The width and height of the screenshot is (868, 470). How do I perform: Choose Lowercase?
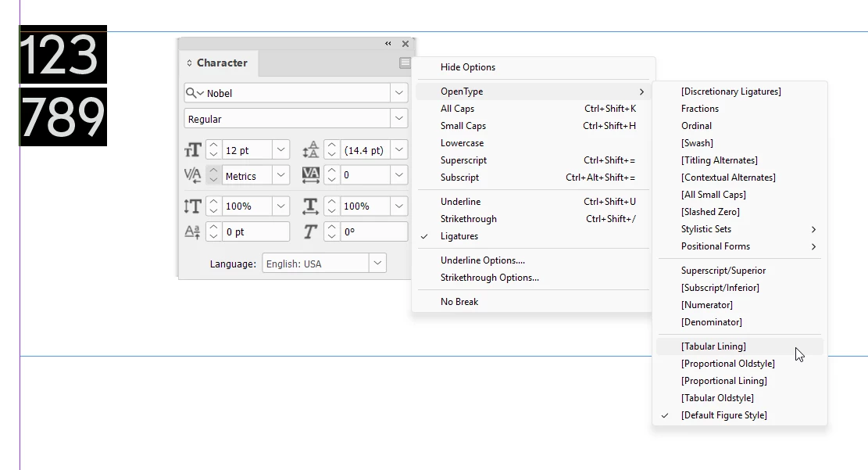(533, 143)
